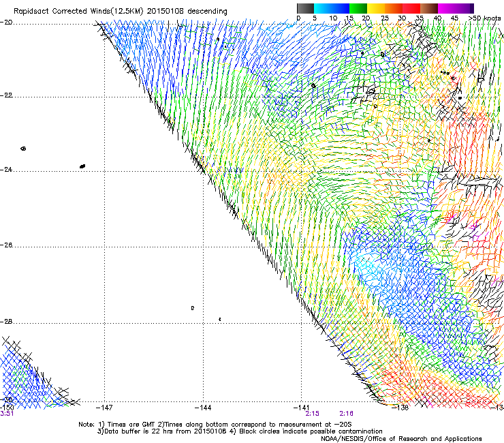Image resolution: width=504 pixels, height=443 pixels.
Task: Select the orange 25–30 knots legend segment
Action: (394, 8)
